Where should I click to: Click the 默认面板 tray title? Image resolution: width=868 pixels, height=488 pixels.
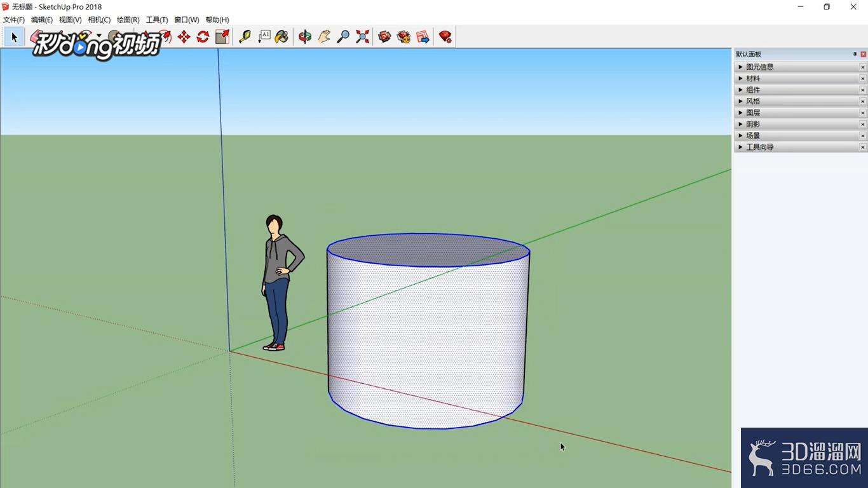click(749, 54)
